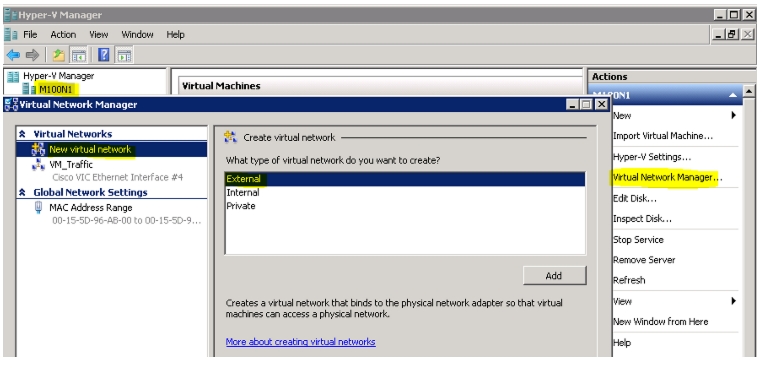Open the File menu
The image size is (762, 380).
click(x=30, y=35)
